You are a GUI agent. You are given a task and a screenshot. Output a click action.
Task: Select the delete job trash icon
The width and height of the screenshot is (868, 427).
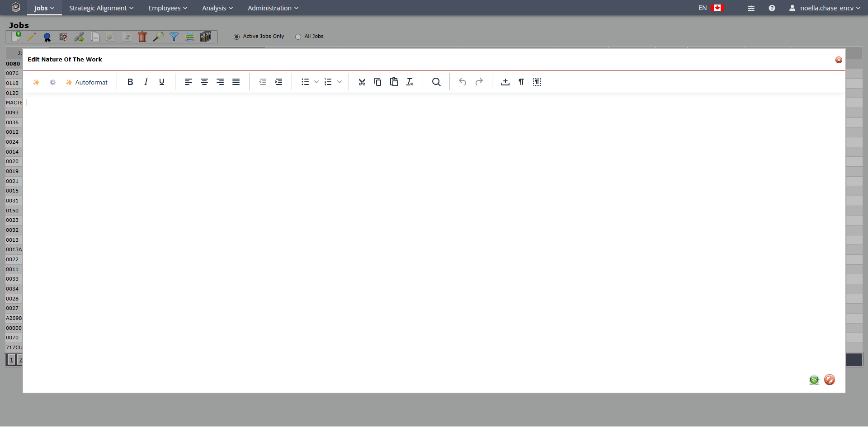pos(142,37)
